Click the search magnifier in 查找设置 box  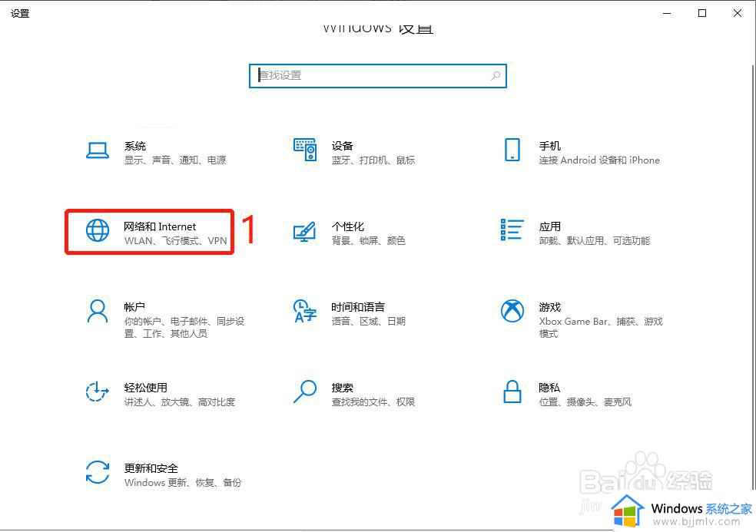coord(495,76)
